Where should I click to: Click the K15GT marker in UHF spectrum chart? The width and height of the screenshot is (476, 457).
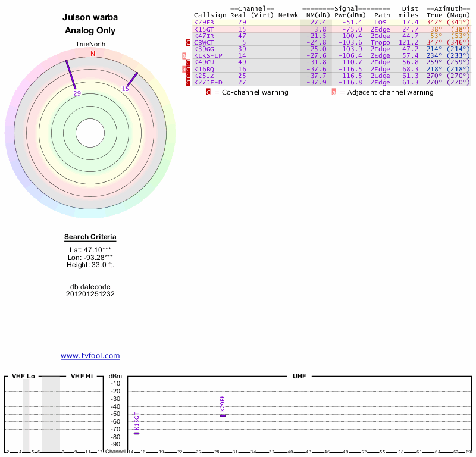pyautogui.click(x=137, y=433)
